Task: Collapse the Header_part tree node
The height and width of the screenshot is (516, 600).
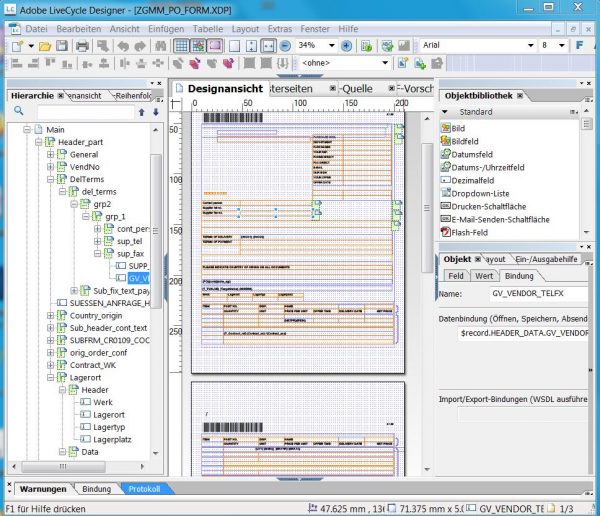Action: tap(37, 142)
